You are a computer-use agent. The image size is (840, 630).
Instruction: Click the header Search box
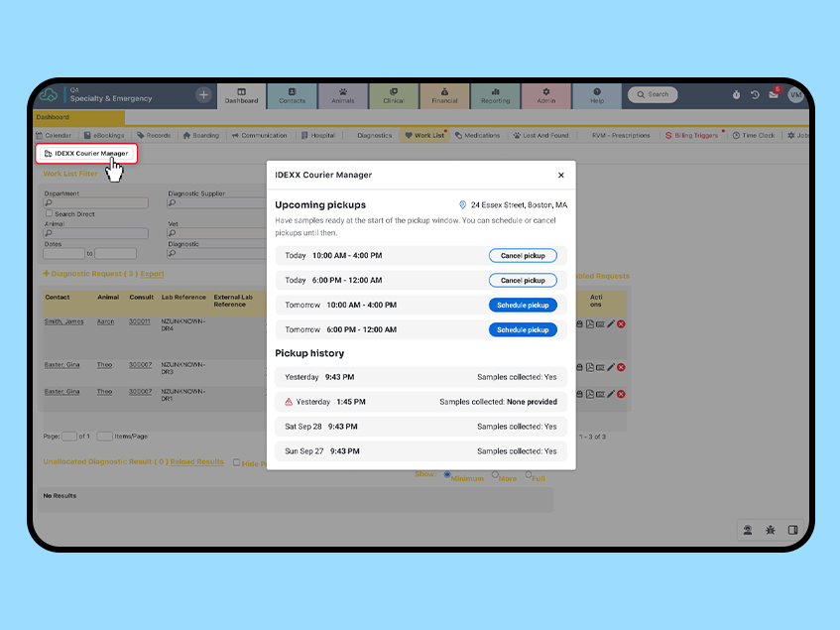point(653,95)
